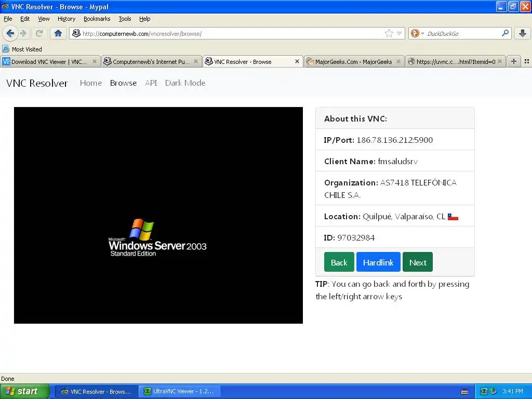532x399 pixels.
Task: Click the search magnifier icon
Action: [x=505, y=33]
